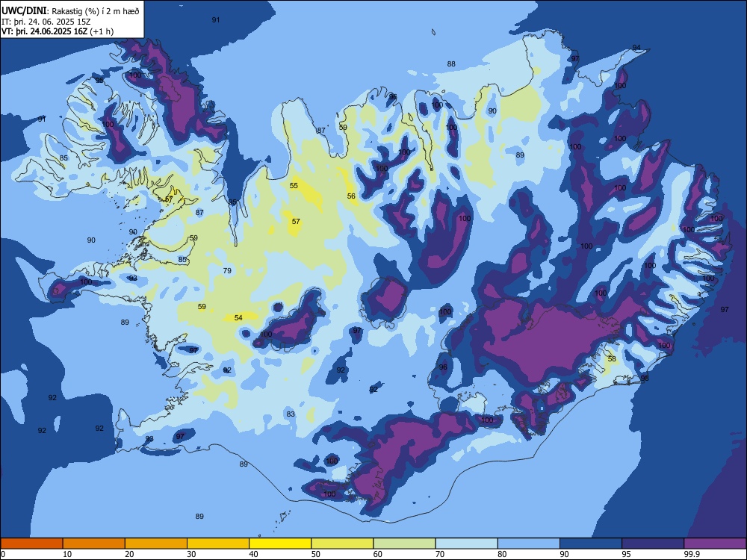
Task: Click the '0' legend scale label
Action: (x=3, y=554)
